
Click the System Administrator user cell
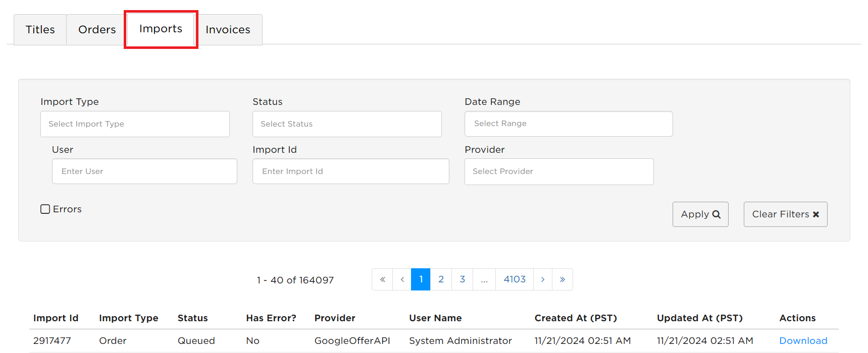click(x=461, y=341)
